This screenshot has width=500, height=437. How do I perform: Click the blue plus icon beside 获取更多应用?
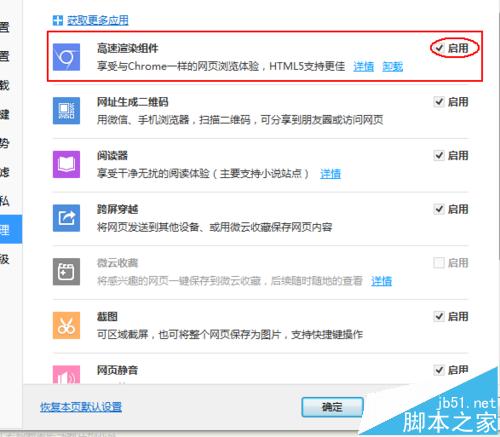pos(58,20)
